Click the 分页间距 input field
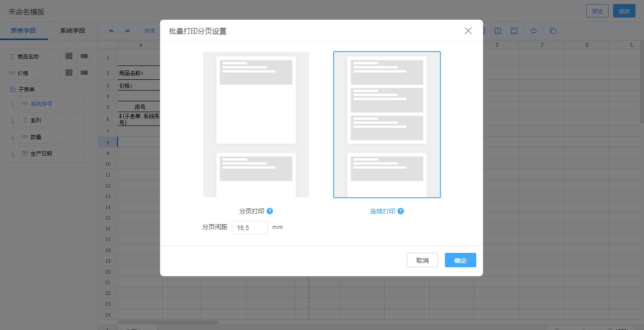644x330 pixels. click(x=249, y=228)
